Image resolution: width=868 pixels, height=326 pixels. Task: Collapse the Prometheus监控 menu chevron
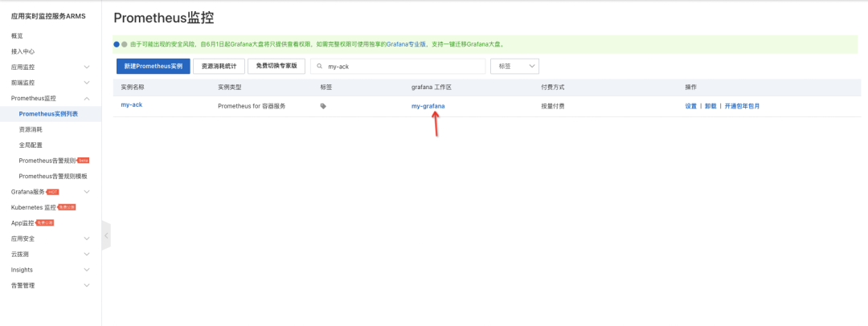(86, 98)
